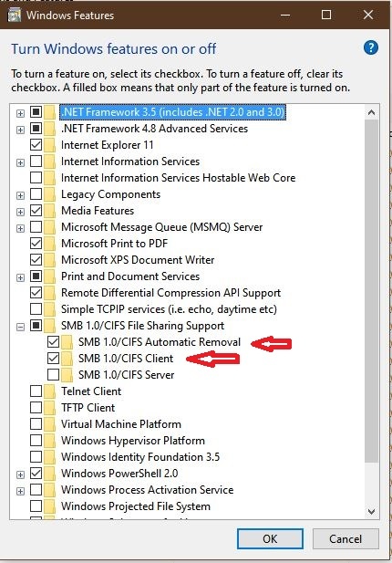Viewport: 392px width, 563px height.
Task: Expand Windows PowerShell 2.0 node
Action: coord(20,475)
